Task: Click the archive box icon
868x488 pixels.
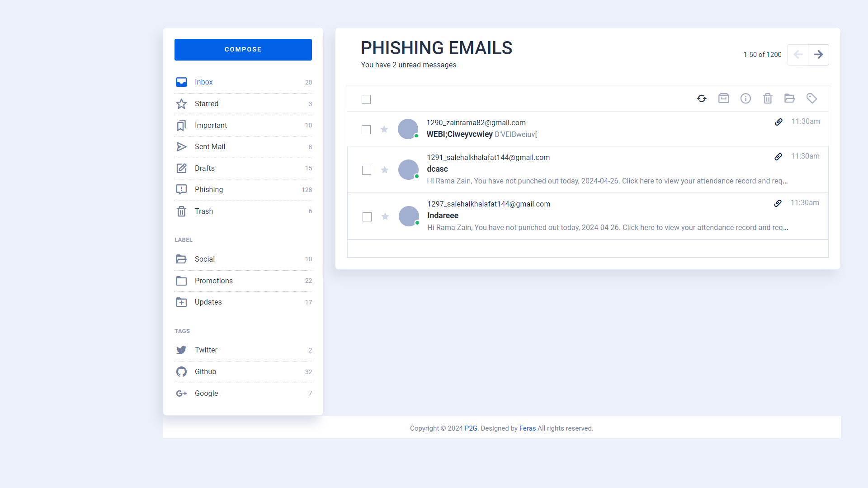Action: click(723, 99)
